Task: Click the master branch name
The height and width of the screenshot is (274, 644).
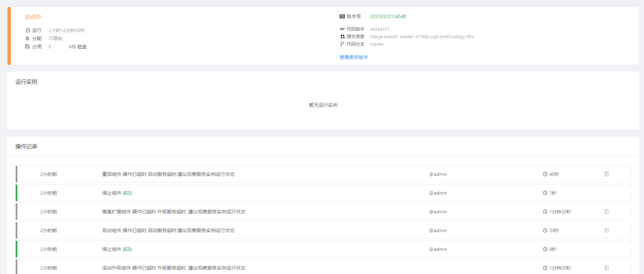Action: click(x=377, y=44)
